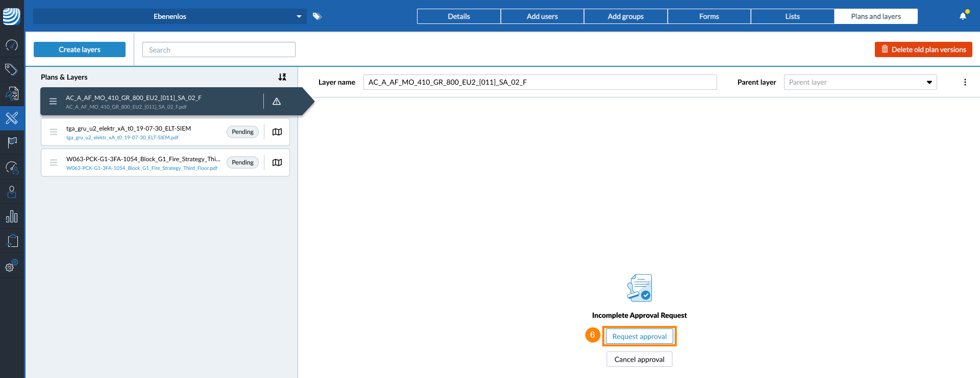Click the notification bell icon

point(963,16)
